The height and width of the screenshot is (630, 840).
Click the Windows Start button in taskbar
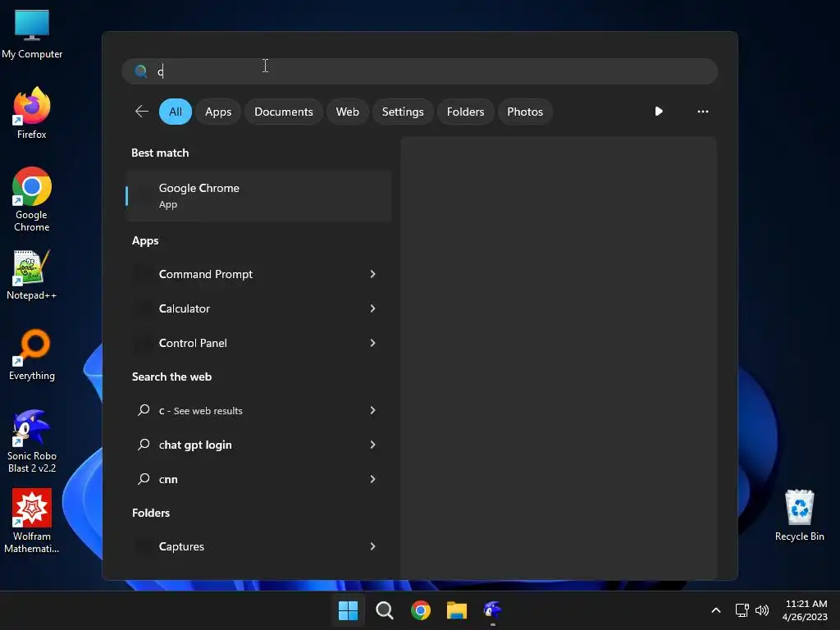(x=348, y=610)
